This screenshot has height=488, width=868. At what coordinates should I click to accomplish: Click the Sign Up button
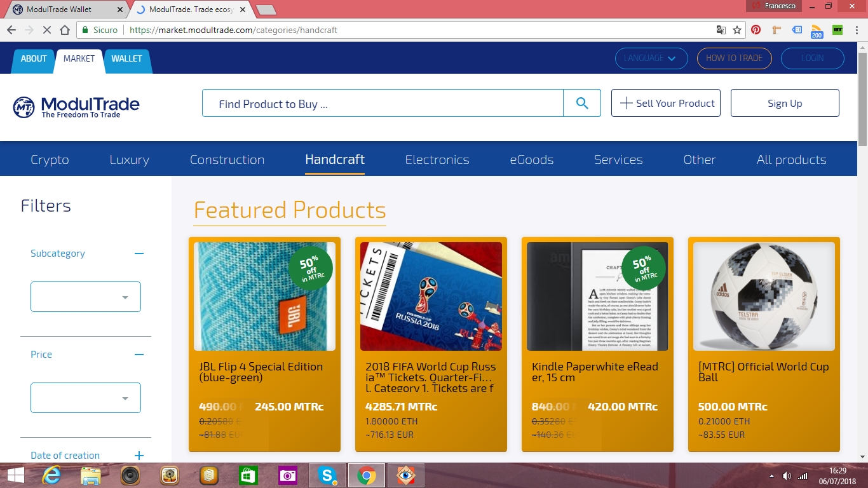click(785, 103)
